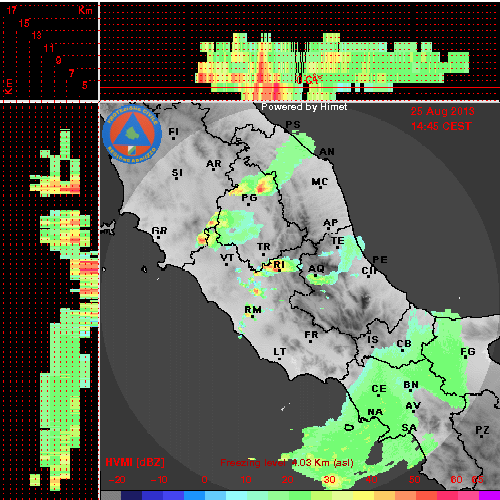
Task: Click the Powered by Himet text
Action: click(x=304, y=107)
